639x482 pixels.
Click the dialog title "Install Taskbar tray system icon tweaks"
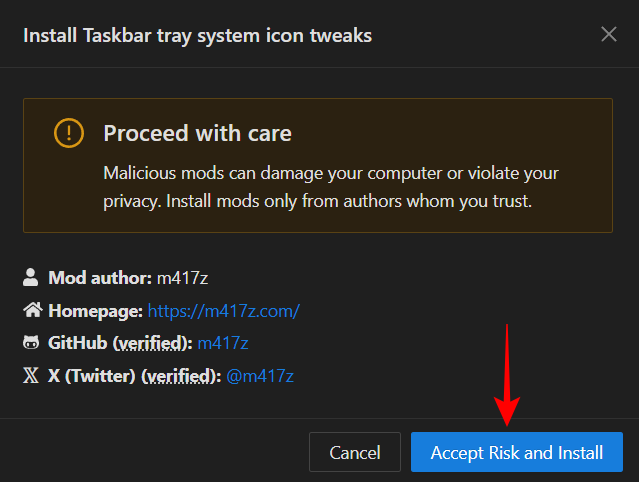click(197, 35)
